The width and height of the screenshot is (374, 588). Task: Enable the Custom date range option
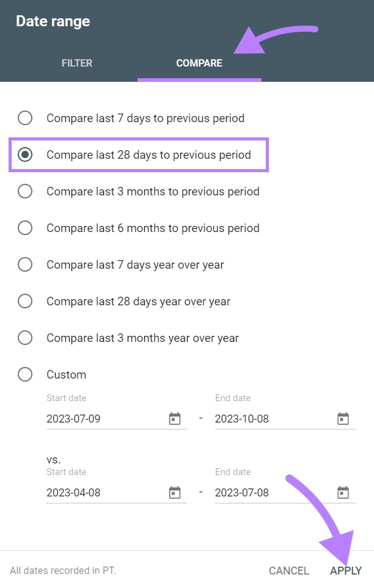pyautogui.click(x=25, y=375)
